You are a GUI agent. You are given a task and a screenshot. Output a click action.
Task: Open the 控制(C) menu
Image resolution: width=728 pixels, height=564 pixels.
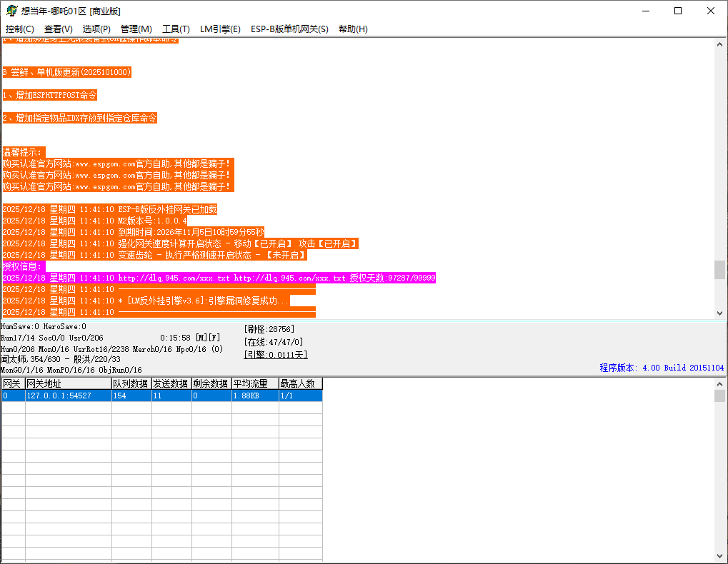(20, 29)
